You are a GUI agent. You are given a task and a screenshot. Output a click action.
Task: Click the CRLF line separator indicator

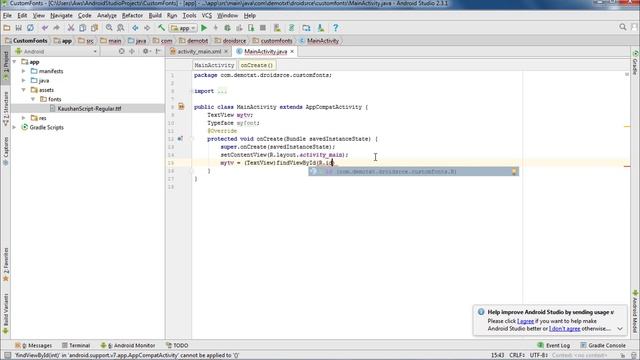coord(517,356)
